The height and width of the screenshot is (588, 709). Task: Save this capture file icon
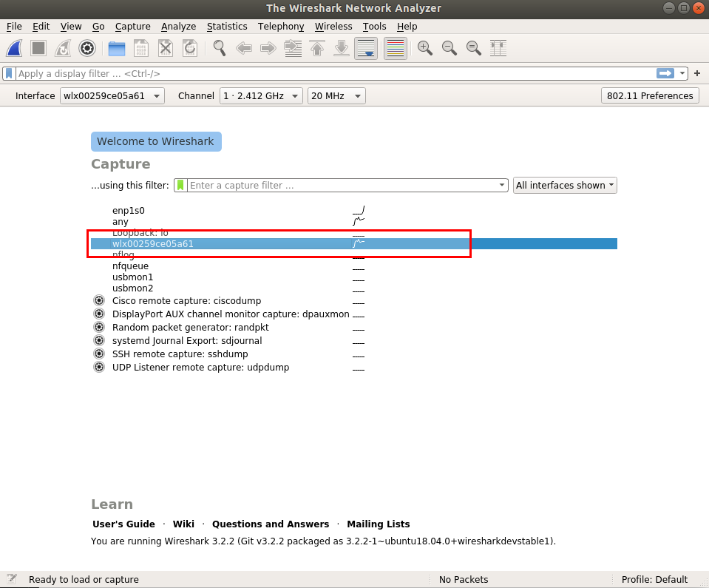(x=141, y=48)
